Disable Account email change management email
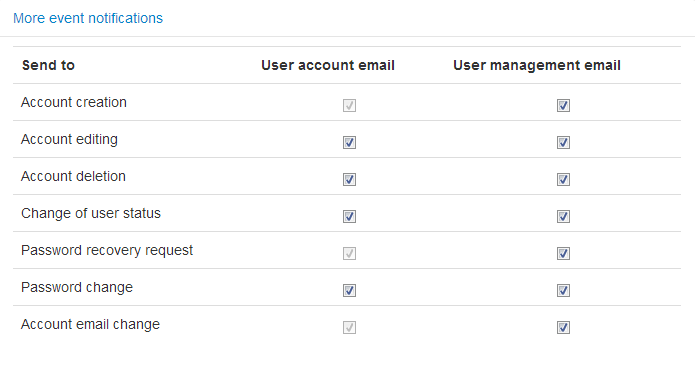 click(563, 327)
